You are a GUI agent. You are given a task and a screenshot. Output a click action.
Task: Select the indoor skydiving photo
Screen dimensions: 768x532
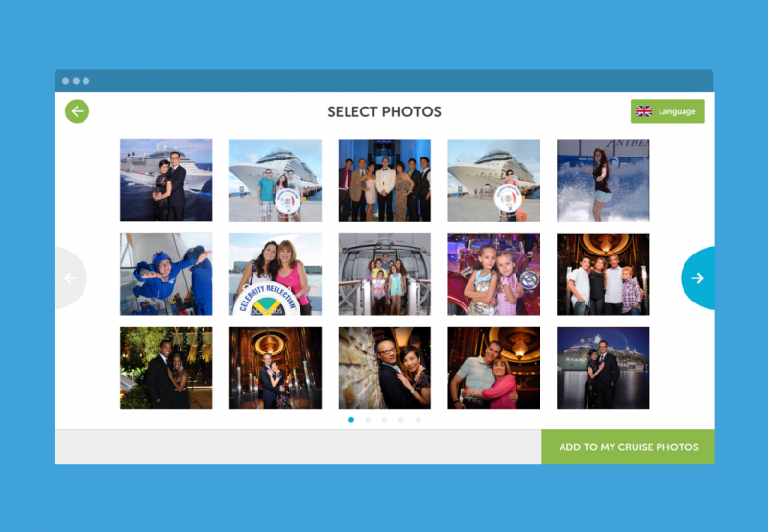click(x=166, y=274)
